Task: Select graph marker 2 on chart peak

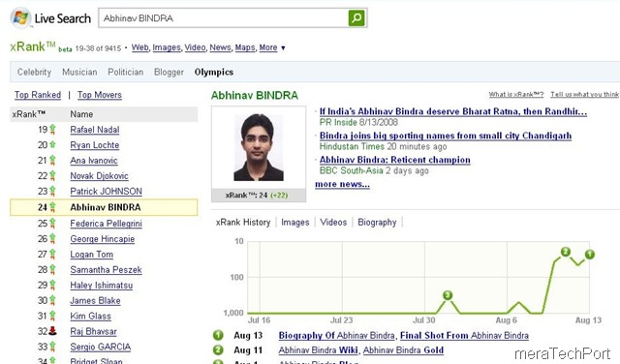Action: click(566, 252)
